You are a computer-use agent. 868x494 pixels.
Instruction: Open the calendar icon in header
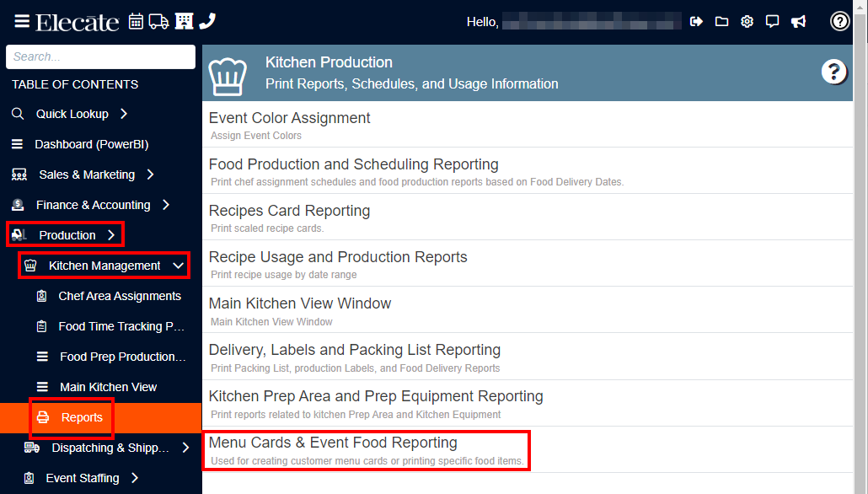136,22
